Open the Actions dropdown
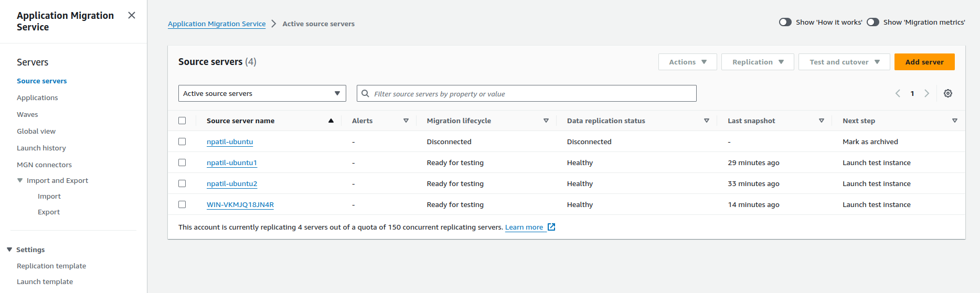The image size is (980, 293). [x=688, y=62]
